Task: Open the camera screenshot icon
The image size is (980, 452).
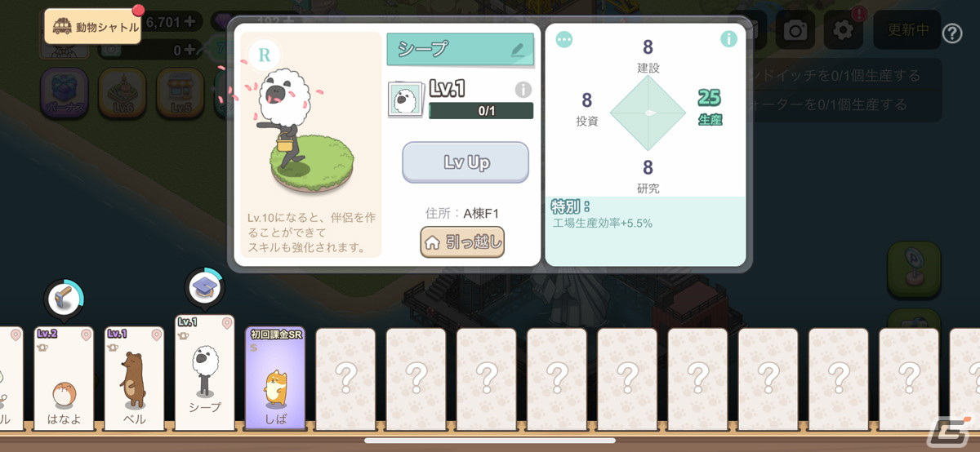Action: [795, 30]
